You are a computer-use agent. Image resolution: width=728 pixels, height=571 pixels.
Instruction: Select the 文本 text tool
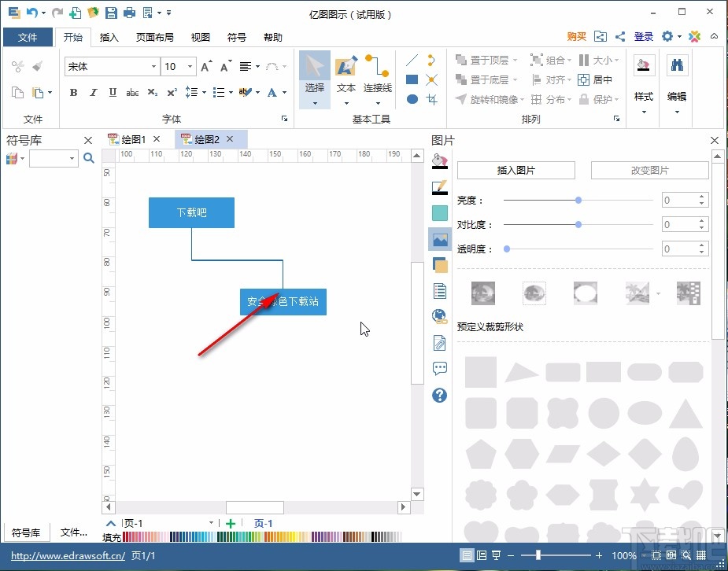[346, 79]
